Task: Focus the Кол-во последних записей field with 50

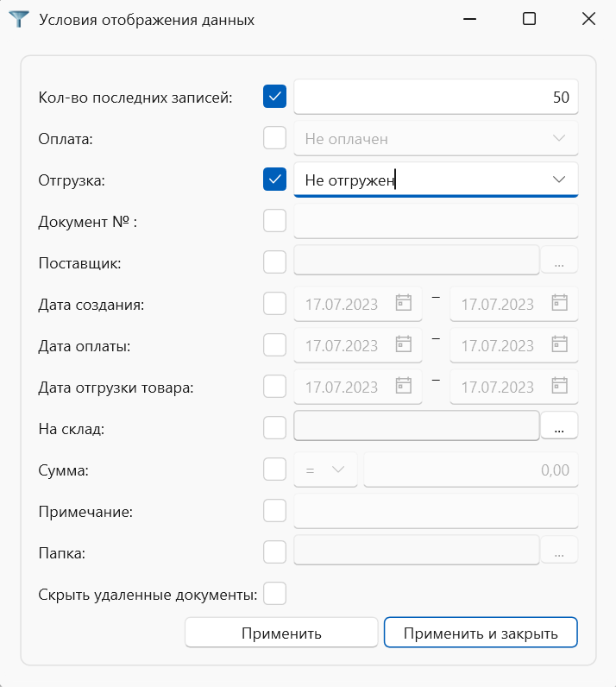Action: (436, 97)
